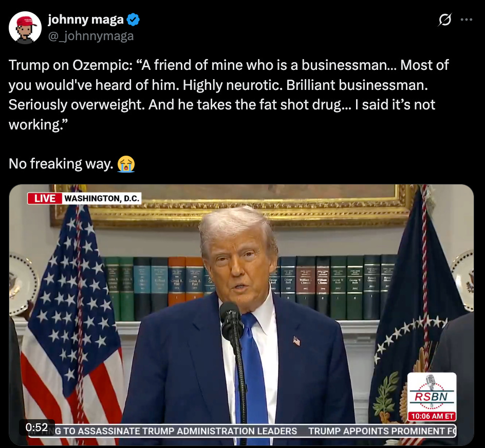Click the 10:06 AM ET time stamp
The width and height of the screenshot is (485, 448).
[432, 416]
